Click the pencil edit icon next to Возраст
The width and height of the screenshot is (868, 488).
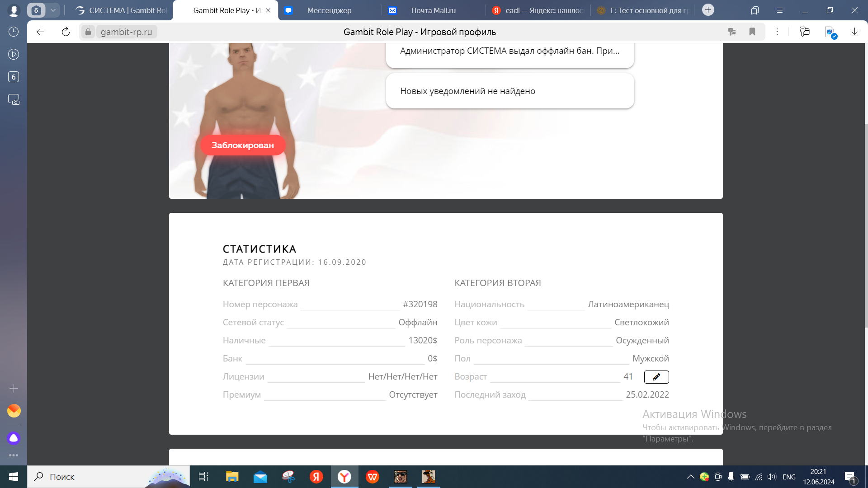(x=656, y=377)
